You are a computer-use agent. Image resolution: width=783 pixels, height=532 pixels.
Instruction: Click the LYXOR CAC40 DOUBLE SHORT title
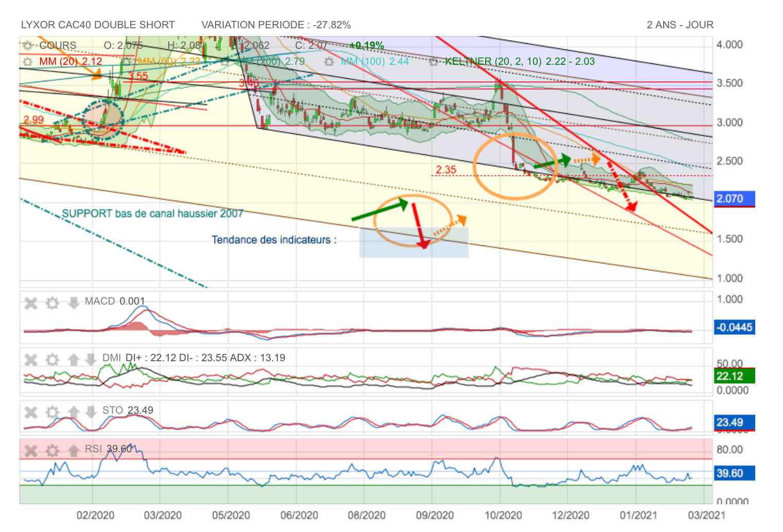98,25
